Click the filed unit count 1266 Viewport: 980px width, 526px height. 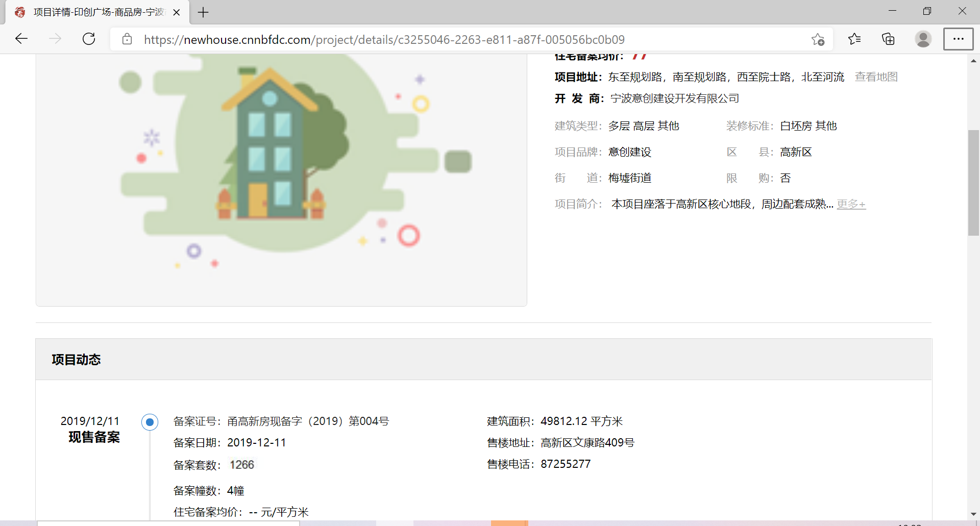click(242, 465)
